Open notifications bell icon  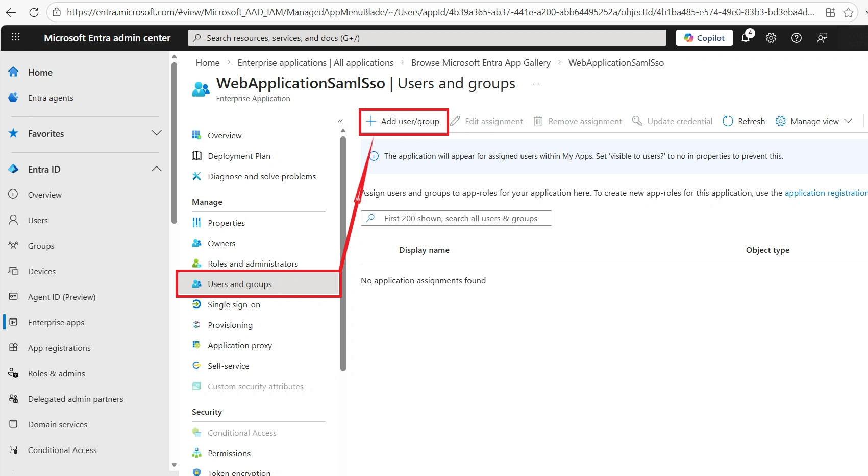[x=746, y=37]
